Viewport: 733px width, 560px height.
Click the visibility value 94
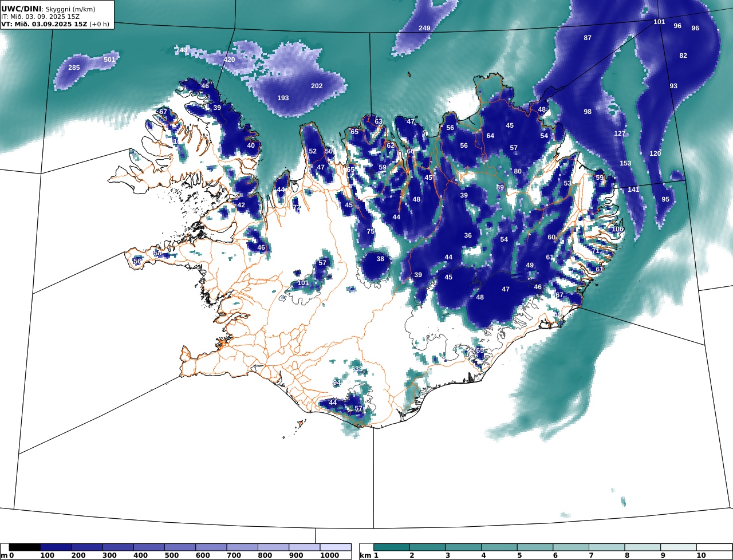tap(337, 382)
